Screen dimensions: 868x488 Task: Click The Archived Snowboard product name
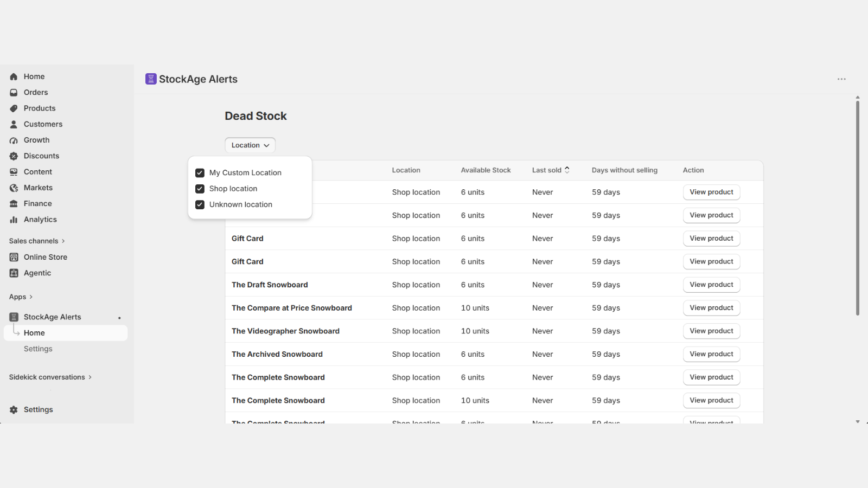tap(277, 355)
